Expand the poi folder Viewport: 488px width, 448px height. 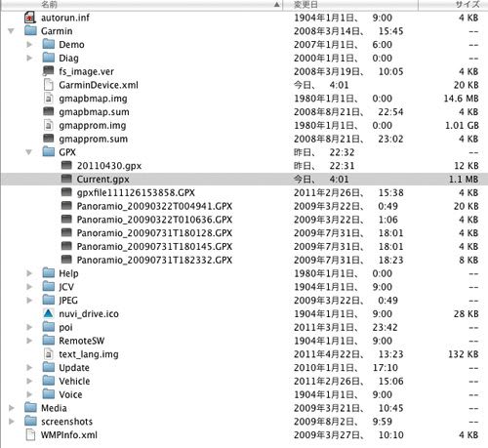point(29,327)
